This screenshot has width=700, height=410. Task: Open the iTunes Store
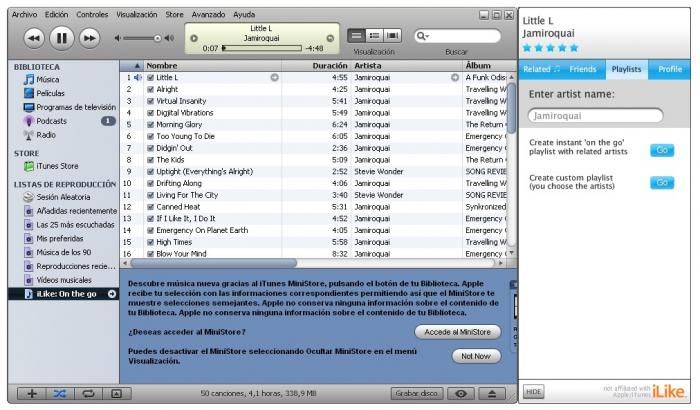[x=57, y=166]
